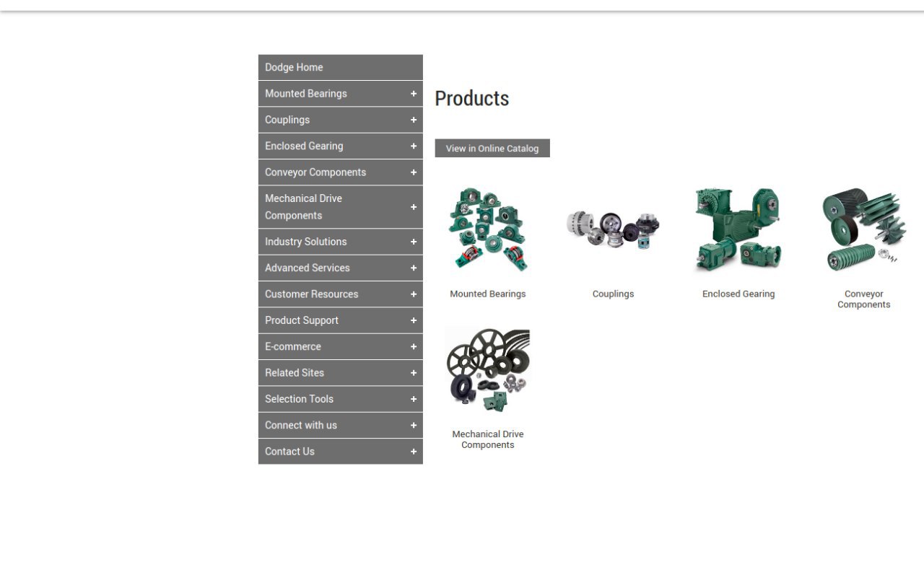This screenshot has height=562, width=924.
Task: Expand Related Sites via its plus sign
Action: click(414, 373)
